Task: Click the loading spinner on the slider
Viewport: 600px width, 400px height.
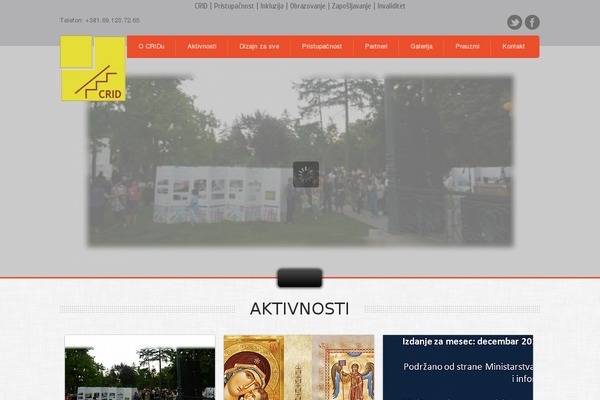Action: (306, 175)
